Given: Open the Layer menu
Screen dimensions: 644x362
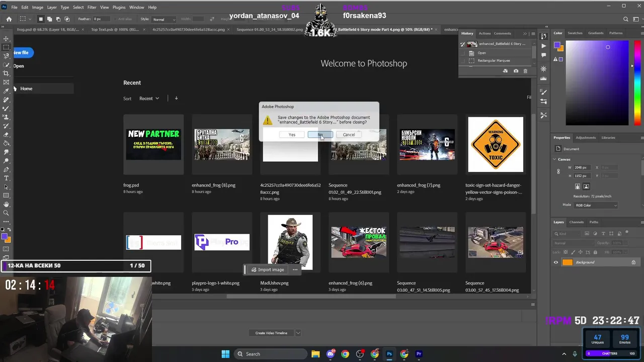Looking at the screenshot, I should [52, 7].
